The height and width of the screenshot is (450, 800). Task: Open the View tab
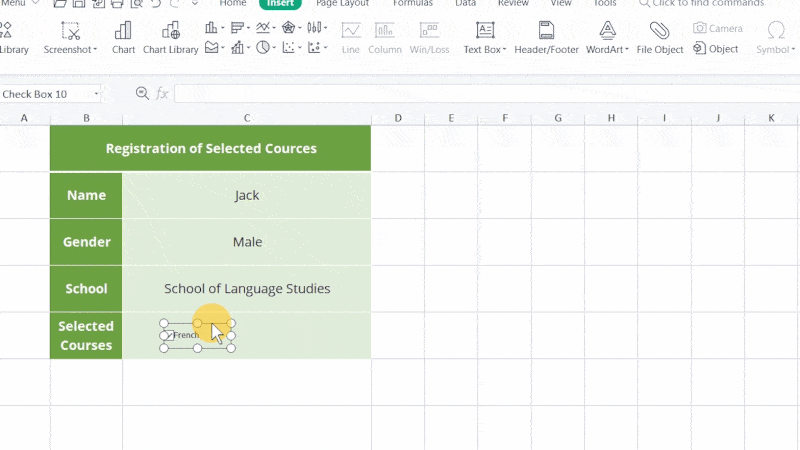tap(561, 3)
